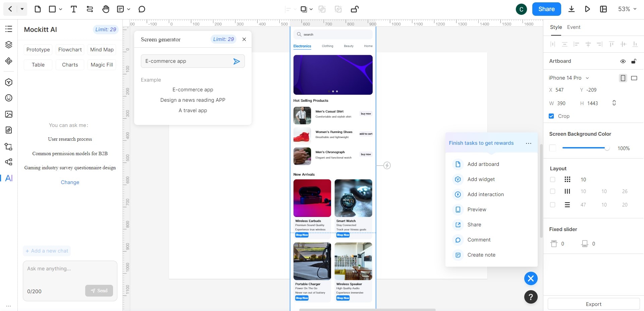The image size is (644, 311).
Task: Open the rewards panel three-dot menu
Action: [529, 143]
